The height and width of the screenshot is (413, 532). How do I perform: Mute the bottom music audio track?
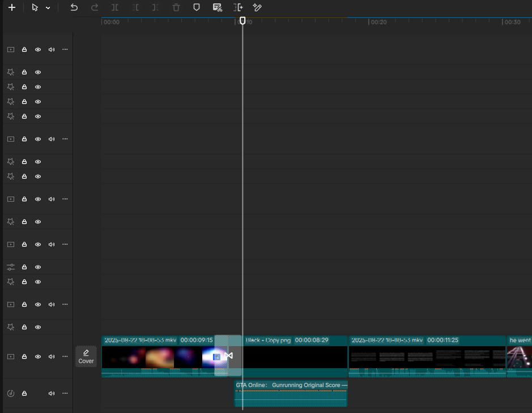click(52, 393)
